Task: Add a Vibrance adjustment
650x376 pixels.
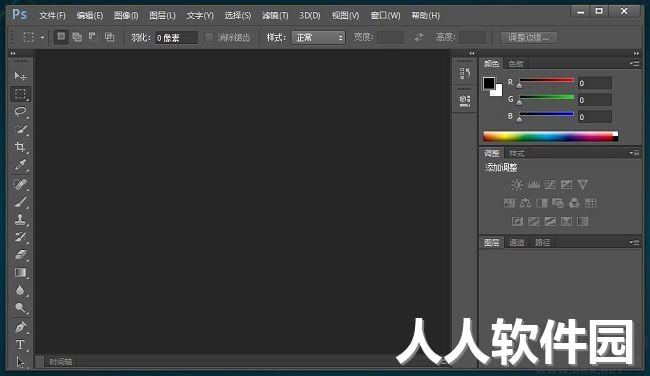Action: [583, 184]
